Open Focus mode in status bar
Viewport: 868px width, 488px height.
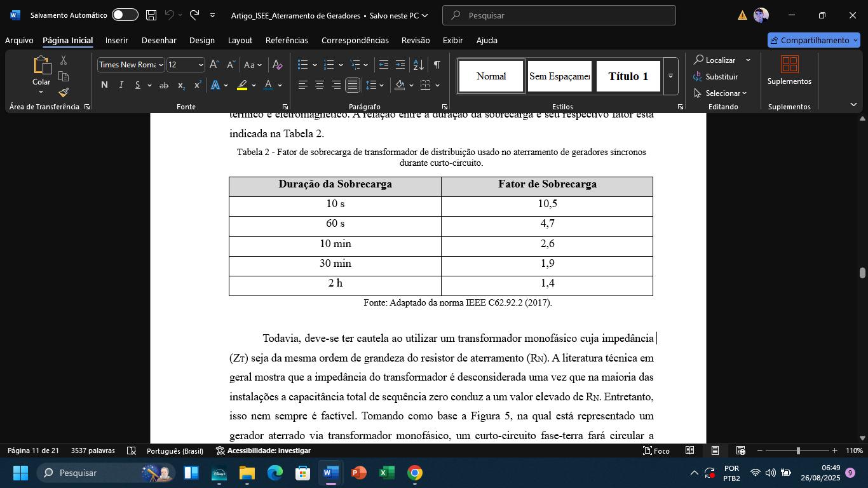[x=656, y=451]
